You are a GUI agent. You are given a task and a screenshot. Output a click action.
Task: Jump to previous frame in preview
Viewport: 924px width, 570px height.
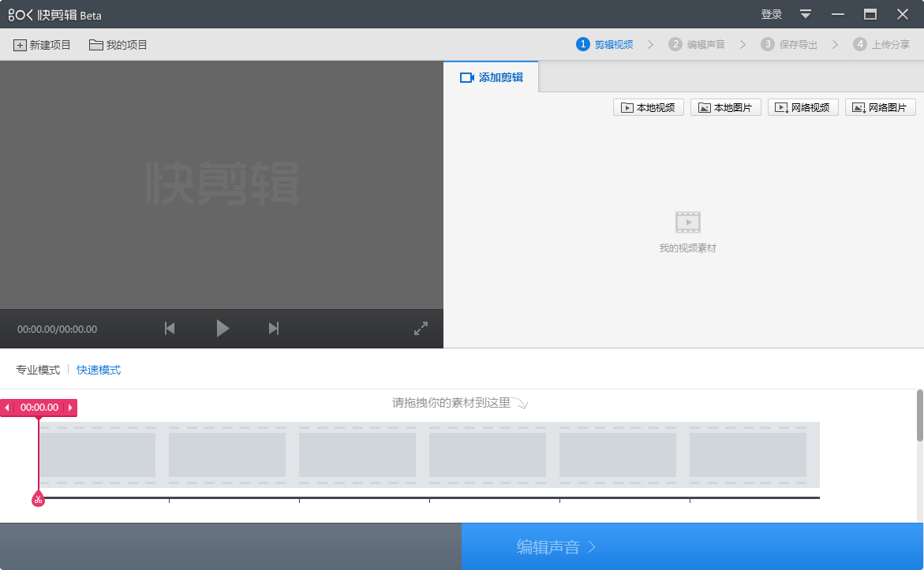coord(169,328)
